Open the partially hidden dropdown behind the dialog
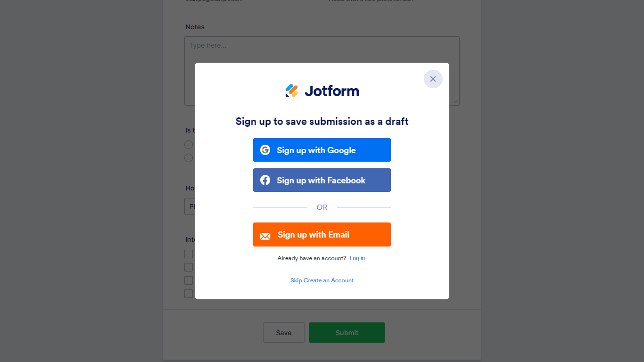This screenshot has width=644, height=362. pyautogui.click(x=190, y=206)
